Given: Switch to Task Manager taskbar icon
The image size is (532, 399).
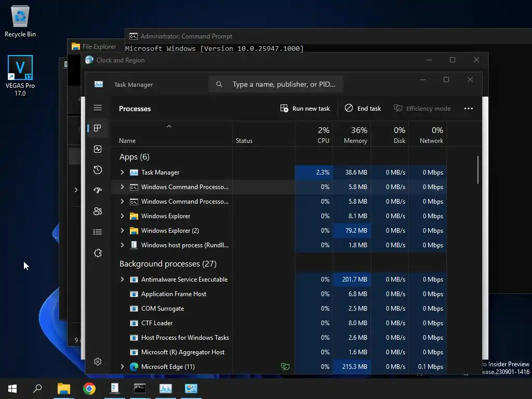Looking at the screenshot, I should 166,389.
